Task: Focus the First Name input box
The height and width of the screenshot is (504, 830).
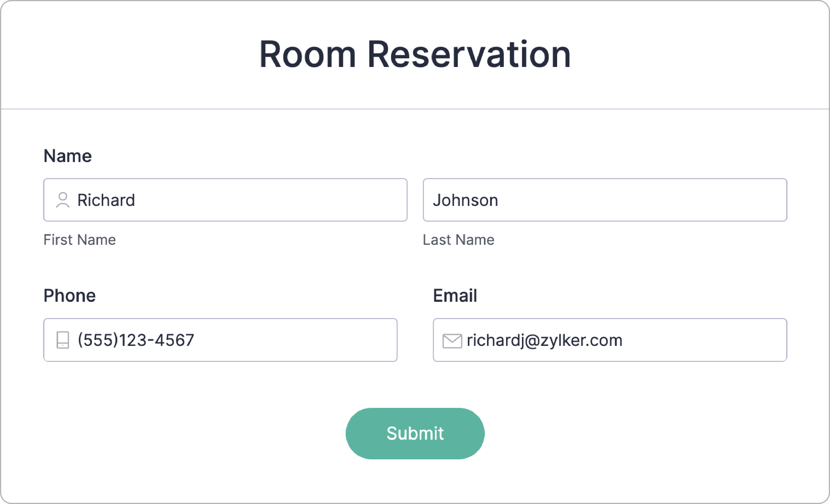Action: click(225, 200)
